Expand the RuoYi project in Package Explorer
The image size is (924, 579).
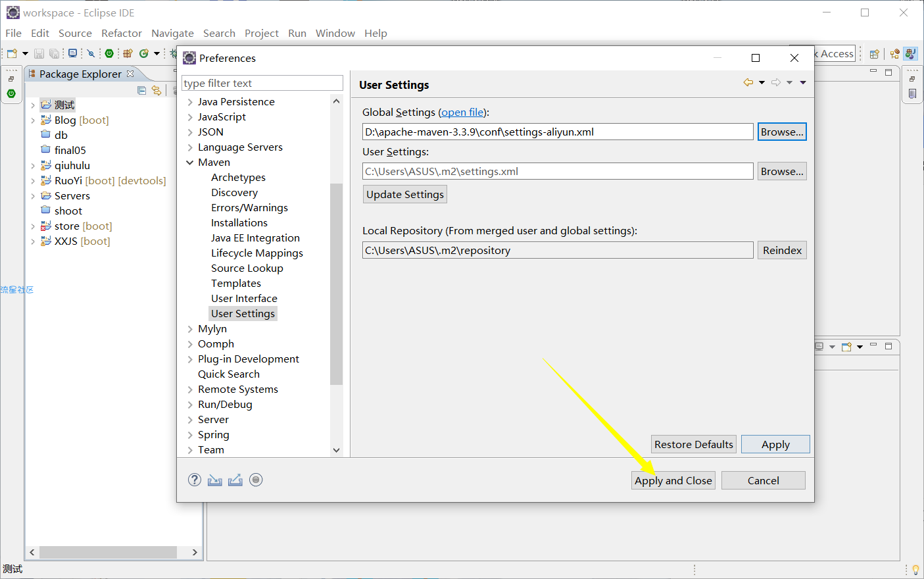pyautogui.click(x=33, y=181)
